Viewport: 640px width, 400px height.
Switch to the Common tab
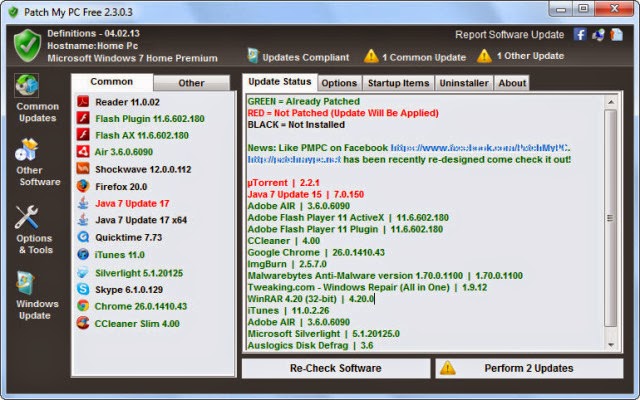[x=112, y=82]
